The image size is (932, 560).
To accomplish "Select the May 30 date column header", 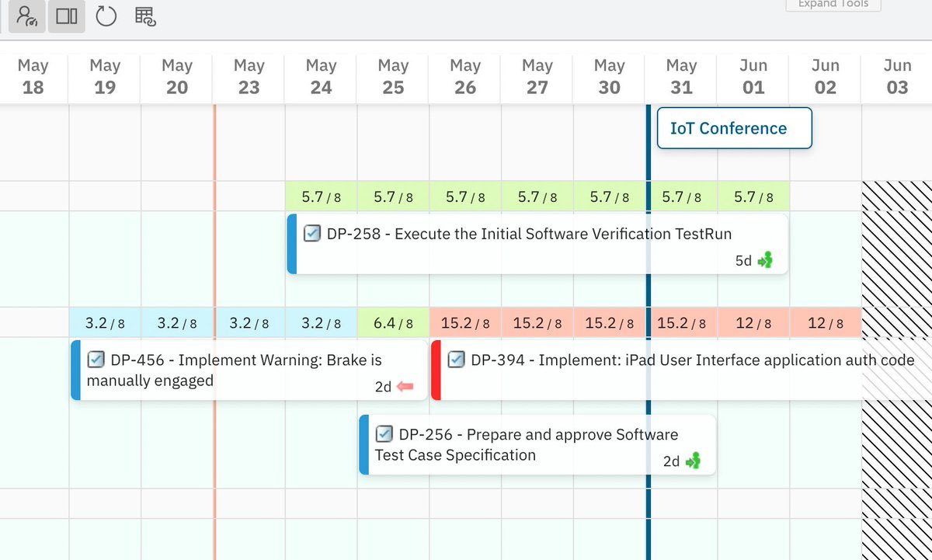I will [x=610, y=77].
